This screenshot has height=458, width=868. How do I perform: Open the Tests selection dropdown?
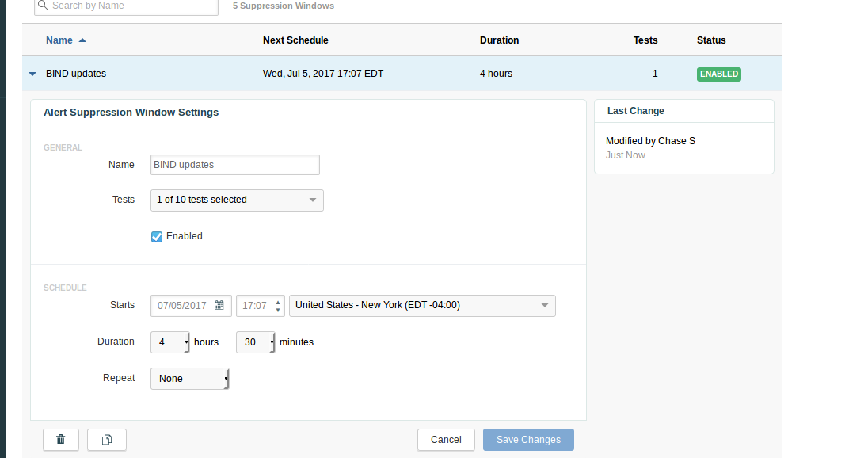point(237,200)
